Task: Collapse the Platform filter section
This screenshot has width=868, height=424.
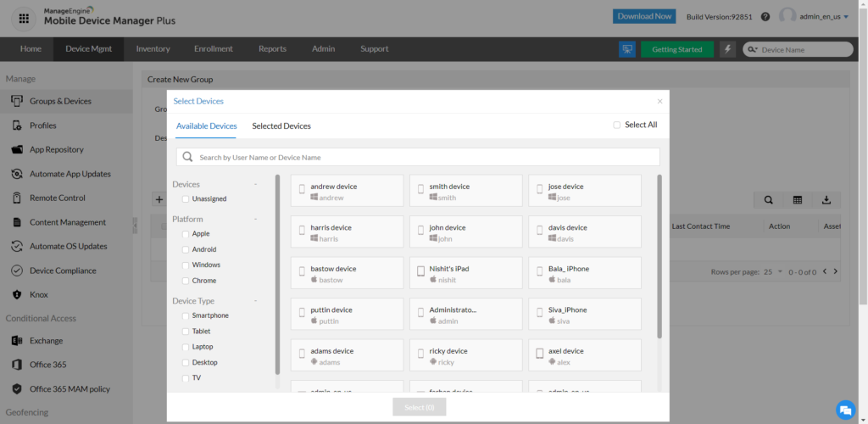Action: (x=255, y=219)
